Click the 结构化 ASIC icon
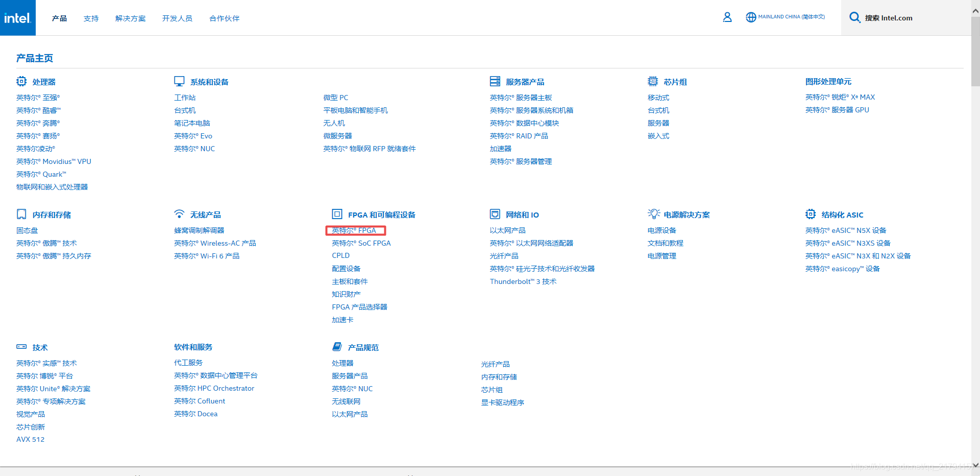Viewport: 980px width, 476px height. click(811, 214)
